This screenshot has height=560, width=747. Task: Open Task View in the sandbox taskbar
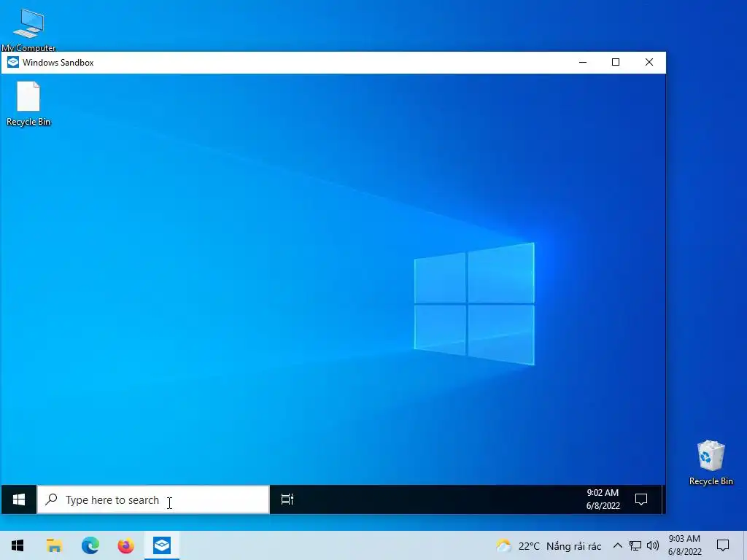287,499
